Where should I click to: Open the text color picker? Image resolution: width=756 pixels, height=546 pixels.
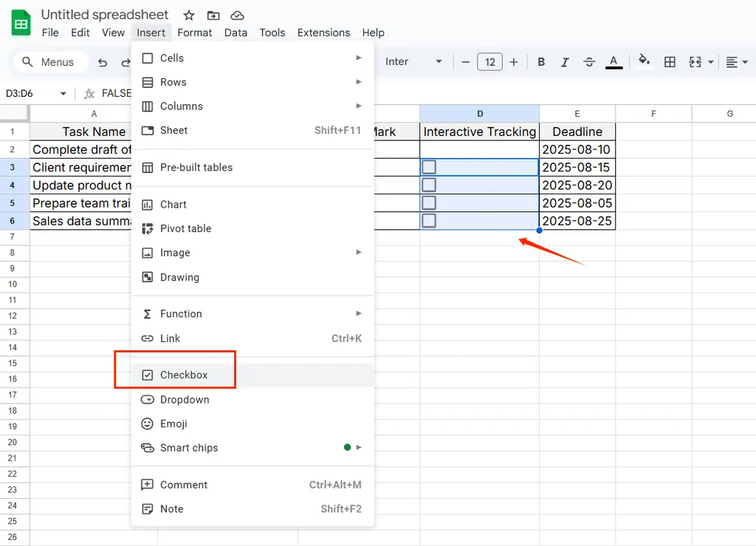[614, 62]
